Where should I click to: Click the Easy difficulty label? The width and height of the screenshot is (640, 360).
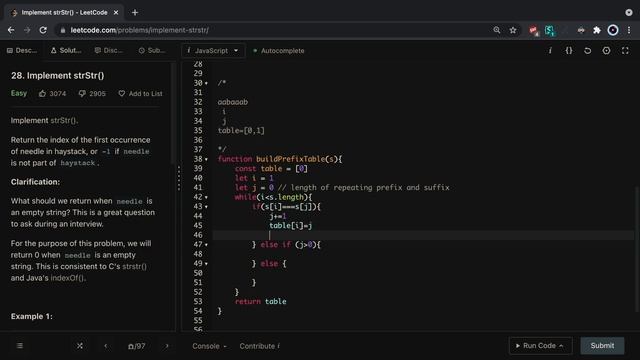(x=19, y=93)
